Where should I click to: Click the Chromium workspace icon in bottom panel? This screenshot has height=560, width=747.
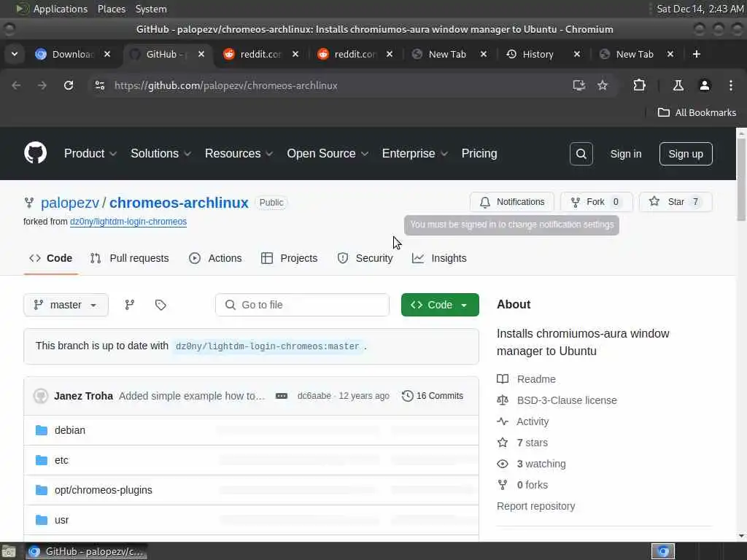(663, 551)
